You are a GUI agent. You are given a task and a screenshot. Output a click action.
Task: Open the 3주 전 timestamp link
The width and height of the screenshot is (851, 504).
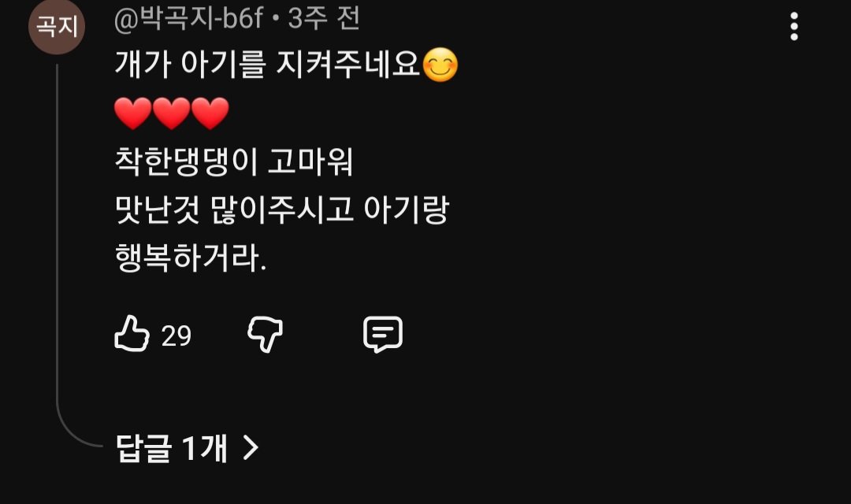pyautogui.click(x=324, y=18)
